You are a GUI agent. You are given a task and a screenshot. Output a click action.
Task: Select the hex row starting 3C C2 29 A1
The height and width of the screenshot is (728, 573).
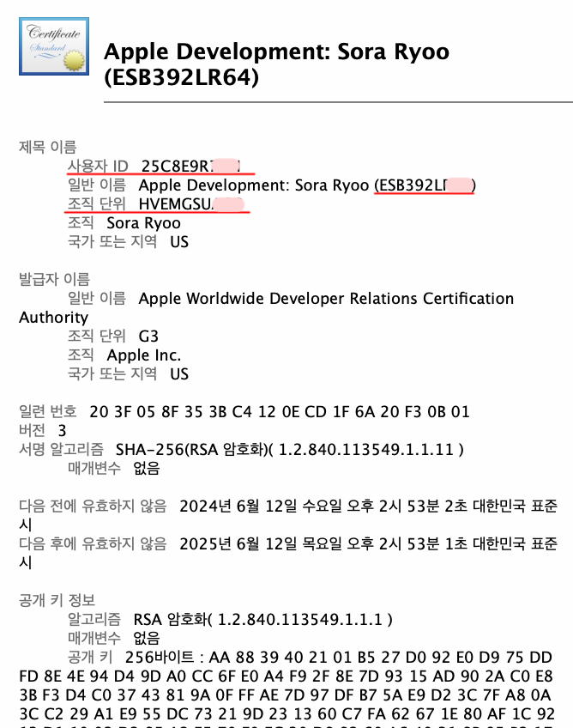(286, 714)
